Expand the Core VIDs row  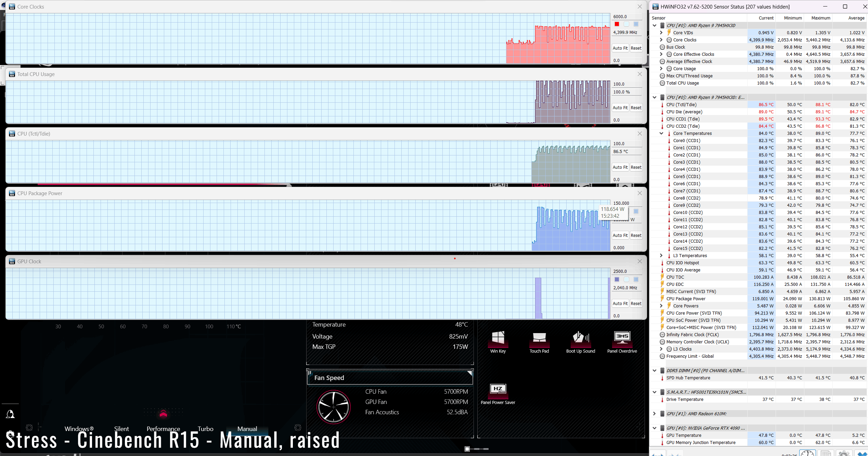pos(661,33)
